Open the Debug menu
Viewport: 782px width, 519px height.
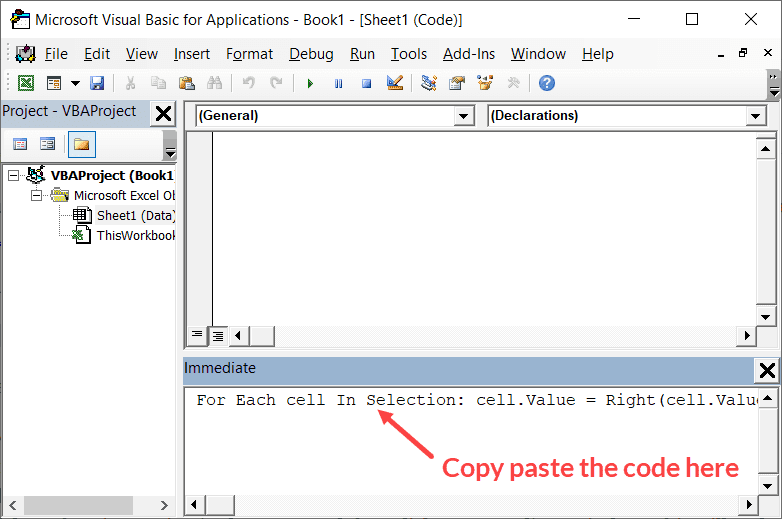[311, 54]
